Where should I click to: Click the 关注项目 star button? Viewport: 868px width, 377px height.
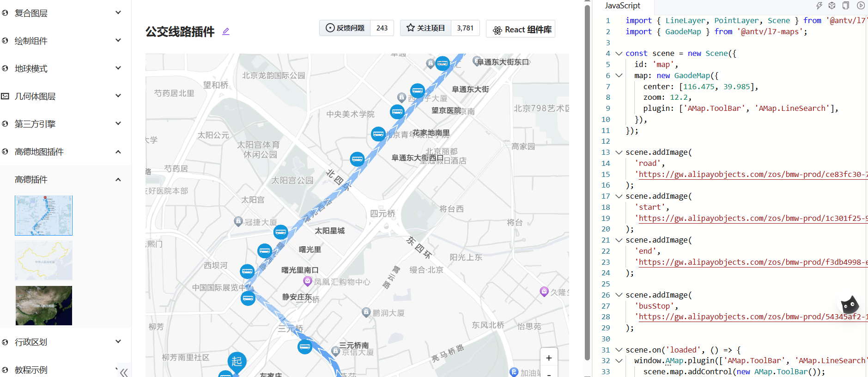425,28
